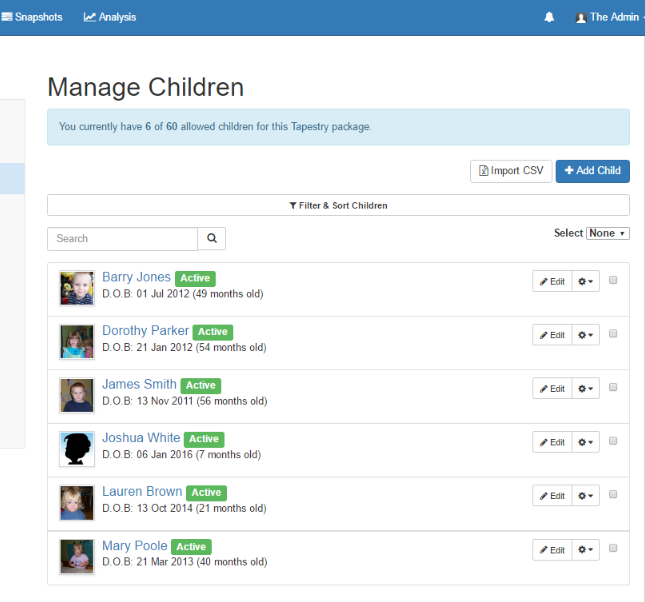Click the Import CSV button

(x=511, y=171)
